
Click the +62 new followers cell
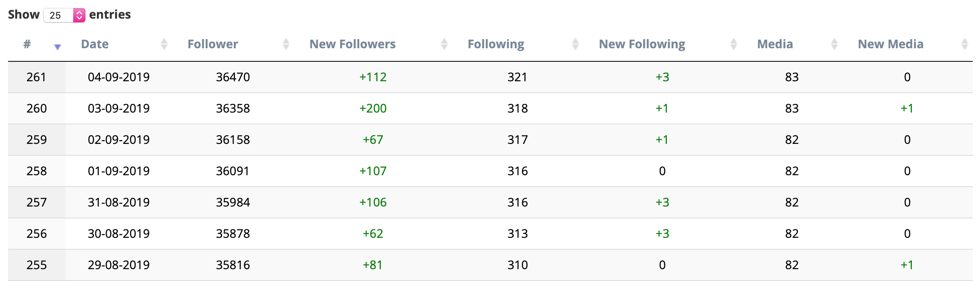(x=373, y=234)
